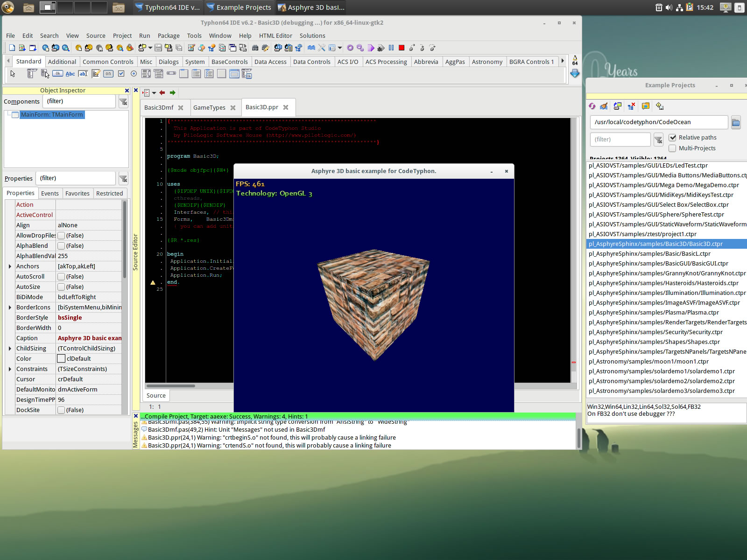Pick the TButton OK component icon
747x560 pixels.
point(57,74)
